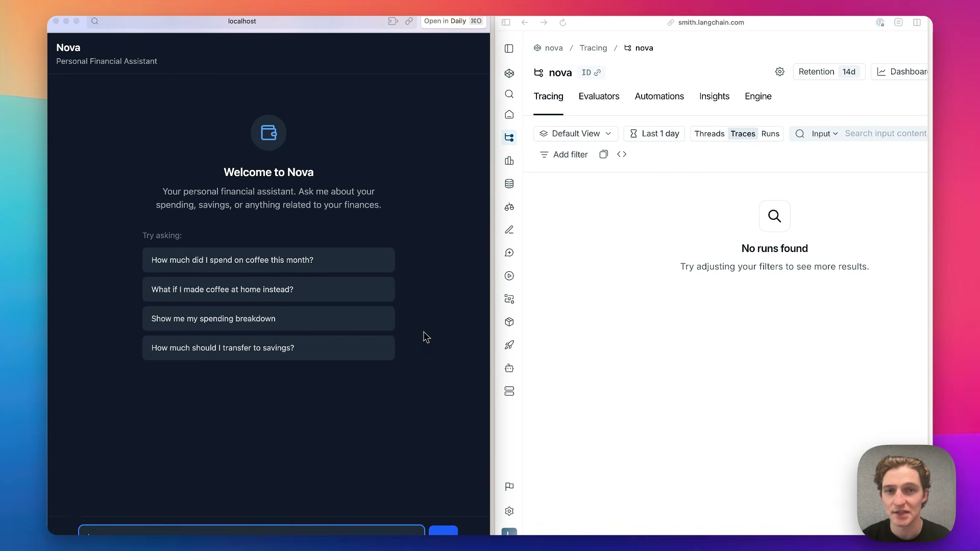The height and width of the screenshot is (551, 980).
Task: Go to Home in the LangSmith sidebar
Action: click(x=509, y=115)
